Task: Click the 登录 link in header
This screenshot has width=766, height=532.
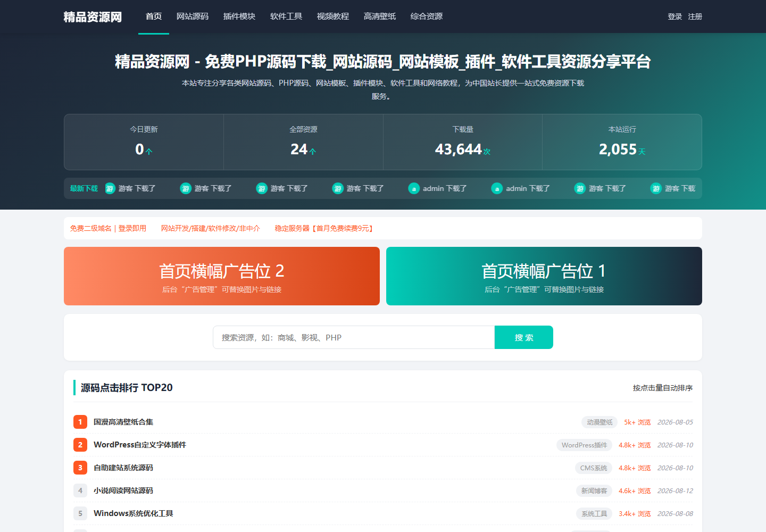Action: pyautogui.click(x=675, y=16)
